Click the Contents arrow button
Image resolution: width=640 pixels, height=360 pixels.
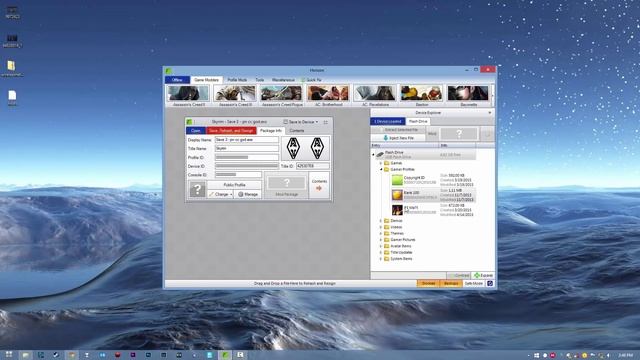pyautogui.click(x=319, y=185)
